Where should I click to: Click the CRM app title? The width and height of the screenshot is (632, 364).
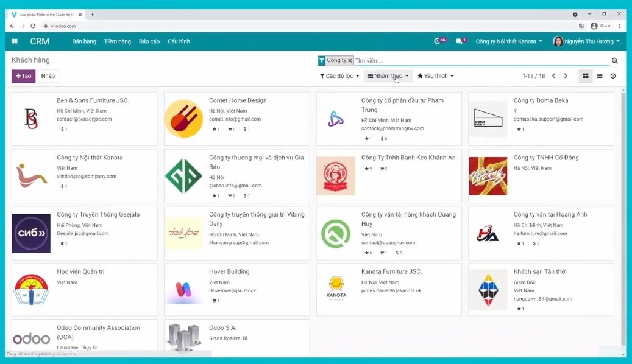tap(40, 41)
